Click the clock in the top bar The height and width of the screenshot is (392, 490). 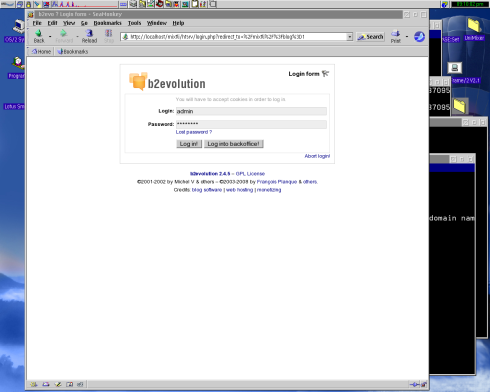click(470, 4)
